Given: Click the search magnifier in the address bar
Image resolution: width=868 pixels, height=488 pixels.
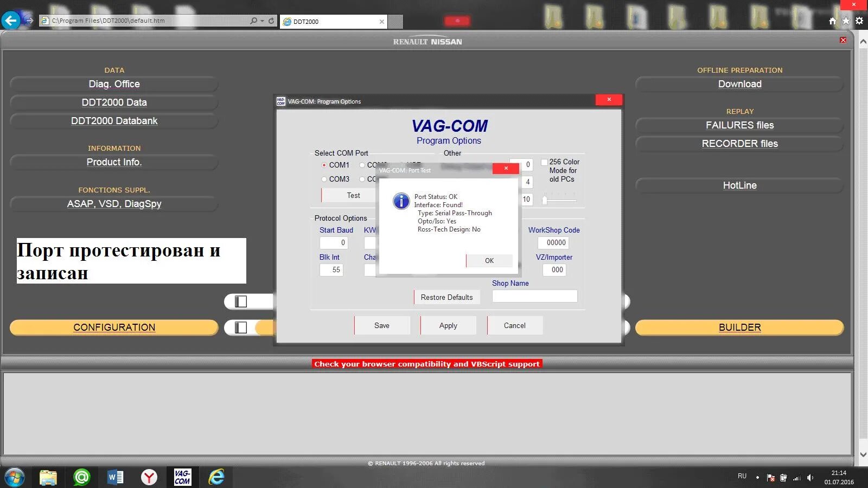Looking at the screenshot, I should pos(253,21).
